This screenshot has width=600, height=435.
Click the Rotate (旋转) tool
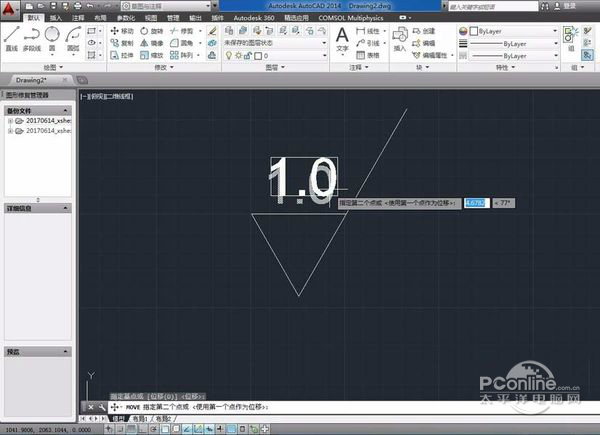pyautogui.click(x=152, y=31)
